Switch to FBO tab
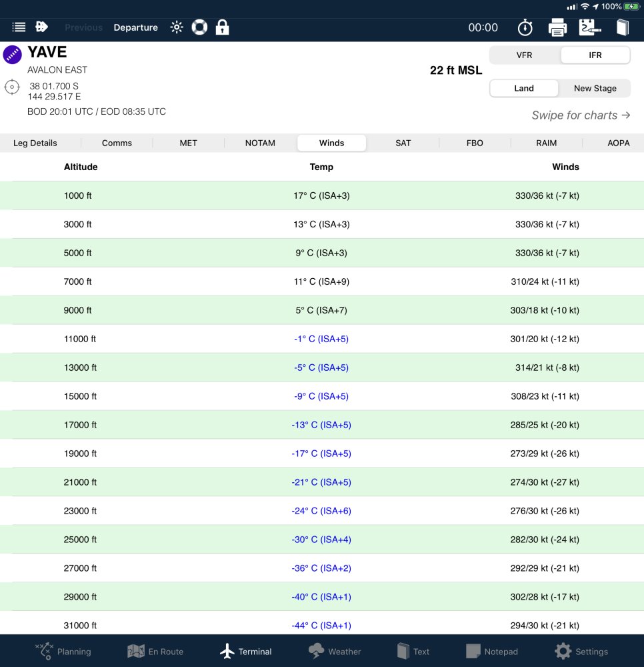Viewport: 644px width, 667px height. [x=475, y=143]
